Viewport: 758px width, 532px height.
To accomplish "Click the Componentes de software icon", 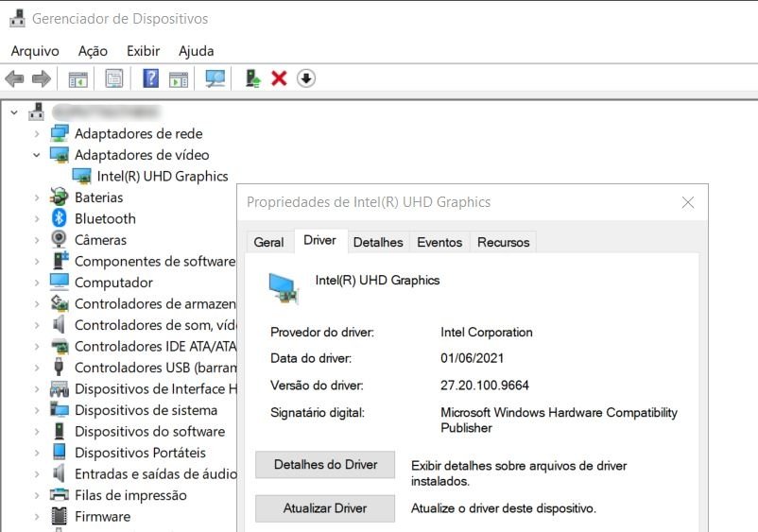I will 60,261.
